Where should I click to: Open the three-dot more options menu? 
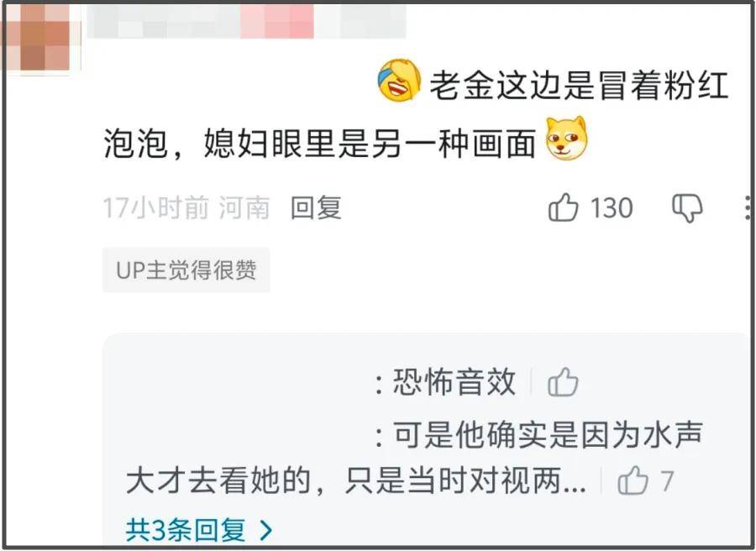click(748, 207)
